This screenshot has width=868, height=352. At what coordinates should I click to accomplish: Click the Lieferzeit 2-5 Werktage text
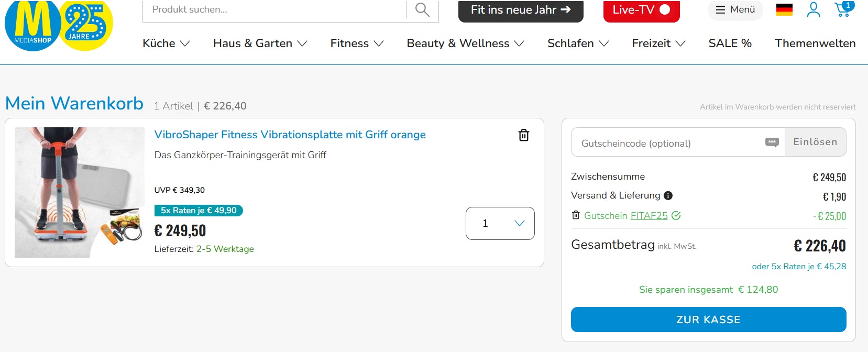[x=204, y=249]
